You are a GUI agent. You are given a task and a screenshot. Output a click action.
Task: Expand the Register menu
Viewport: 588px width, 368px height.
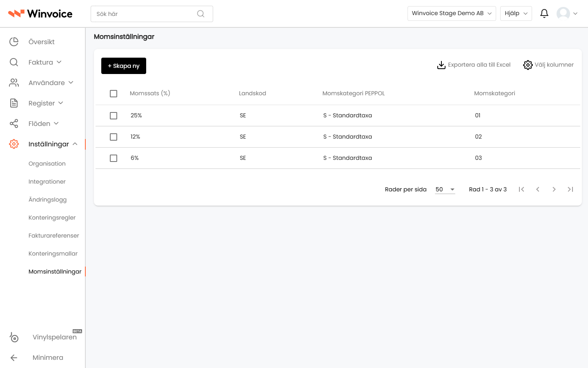click(x=46, y=103)
